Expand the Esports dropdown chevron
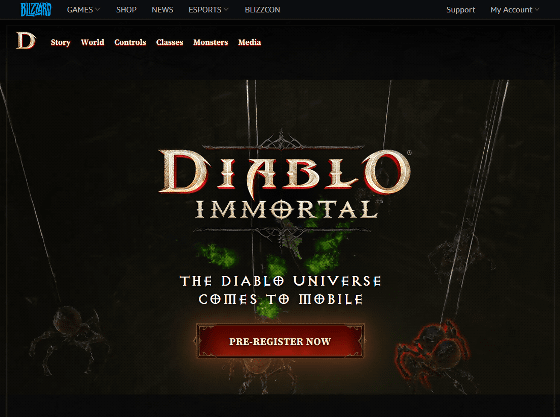This screenshot has height=417, width=560. click(226, 10)
